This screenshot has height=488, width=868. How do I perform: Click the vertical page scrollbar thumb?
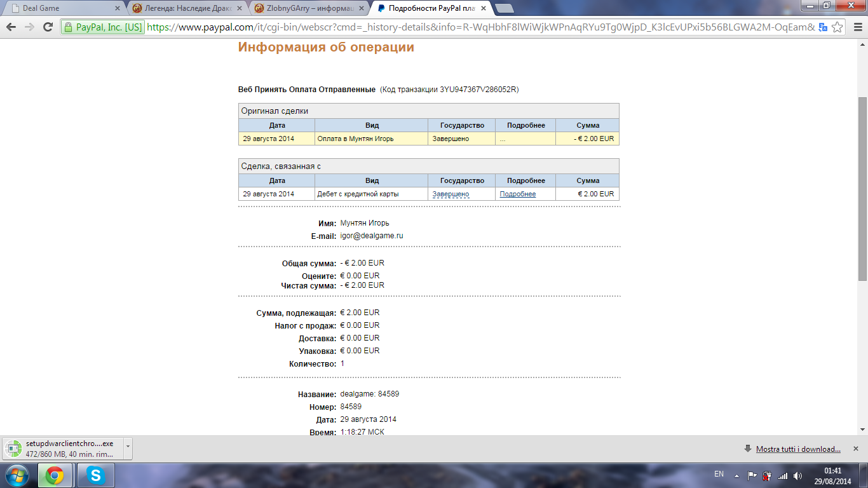click(862, 188)
